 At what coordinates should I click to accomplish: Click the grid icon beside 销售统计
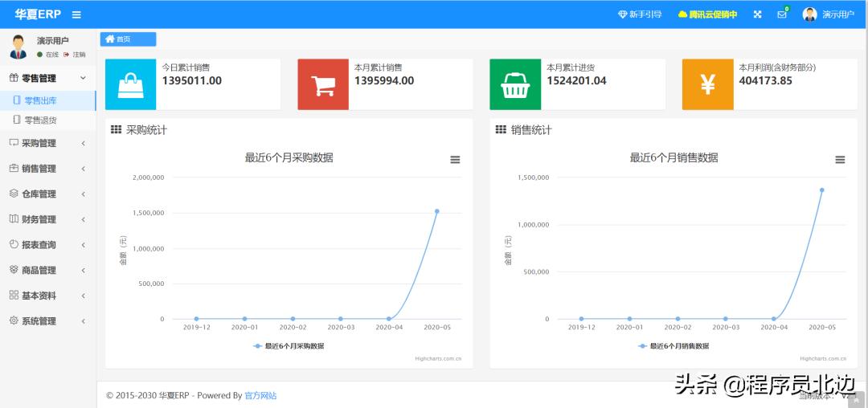501,130
